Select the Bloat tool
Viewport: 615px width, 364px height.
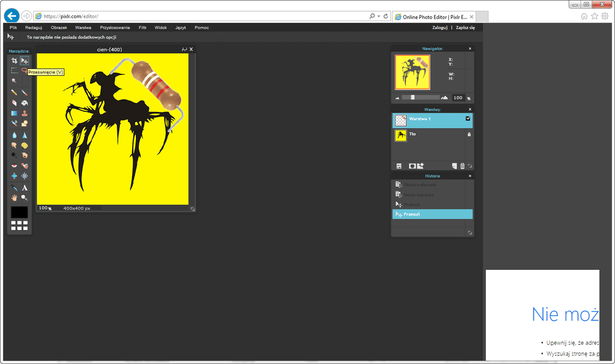14,176
